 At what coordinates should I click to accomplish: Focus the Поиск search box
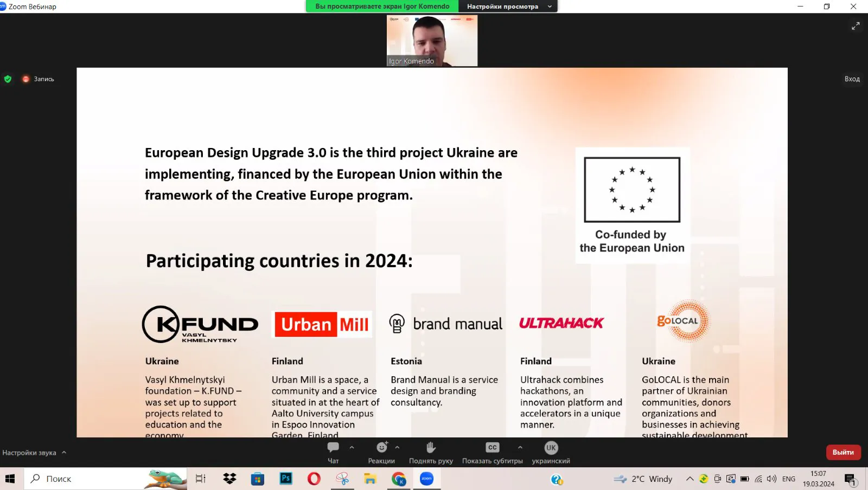pyautogui.click(x=106, y=479)
